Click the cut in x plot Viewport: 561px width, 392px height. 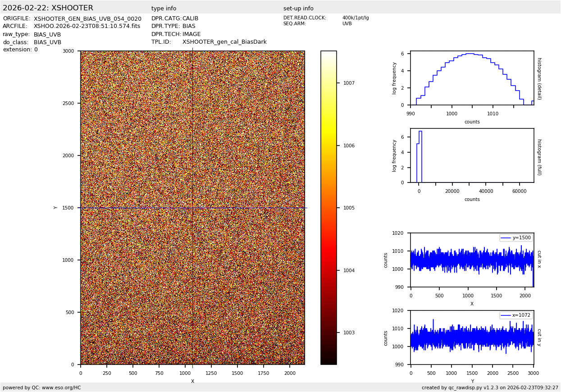472,260
